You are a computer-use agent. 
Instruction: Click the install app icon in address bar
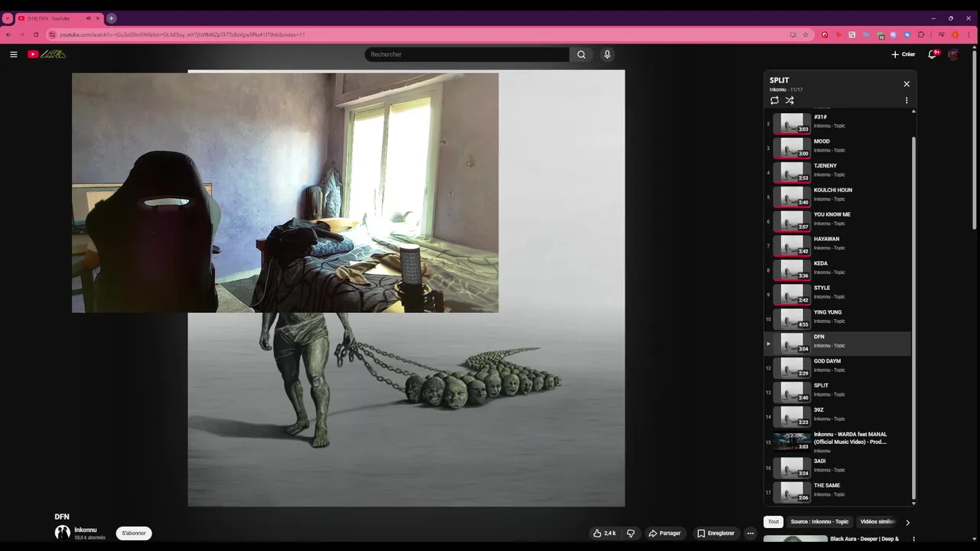click(793, 34)
